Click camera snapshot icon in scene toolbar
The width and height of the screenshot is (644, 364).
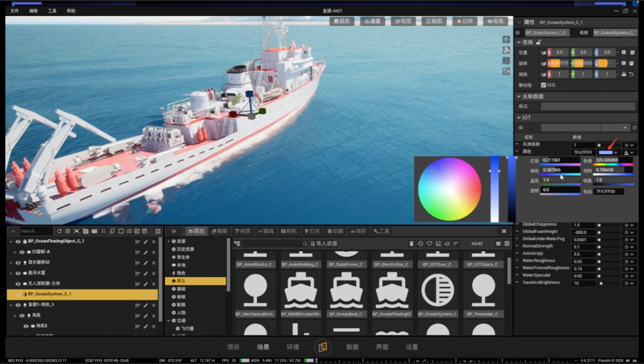click(x=85, y=231)
